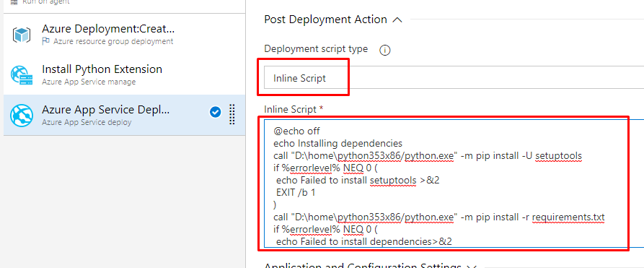Click the Post Deployment Action heading
This screenshot has height=268, width=644.
[325, 20]
